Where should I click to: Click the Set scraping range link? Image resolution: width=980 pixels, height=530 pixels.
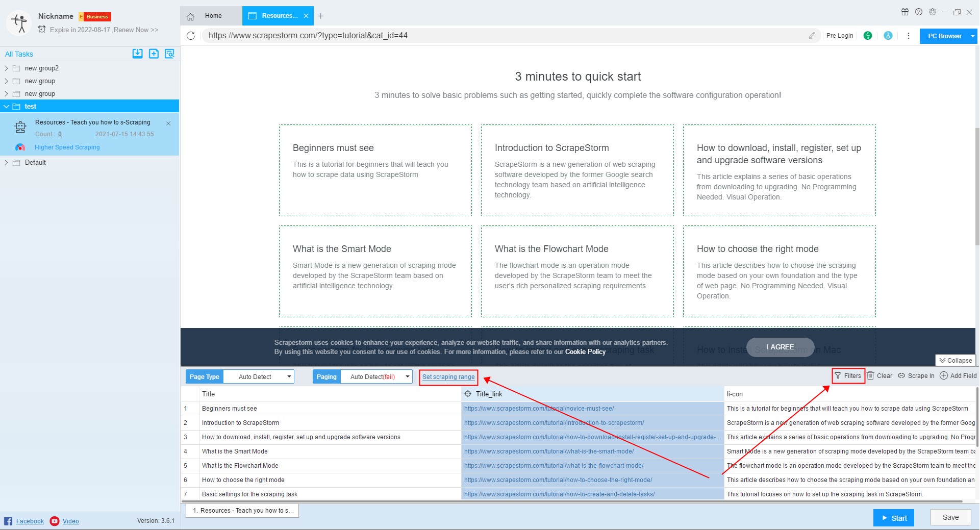coord(448,377)
